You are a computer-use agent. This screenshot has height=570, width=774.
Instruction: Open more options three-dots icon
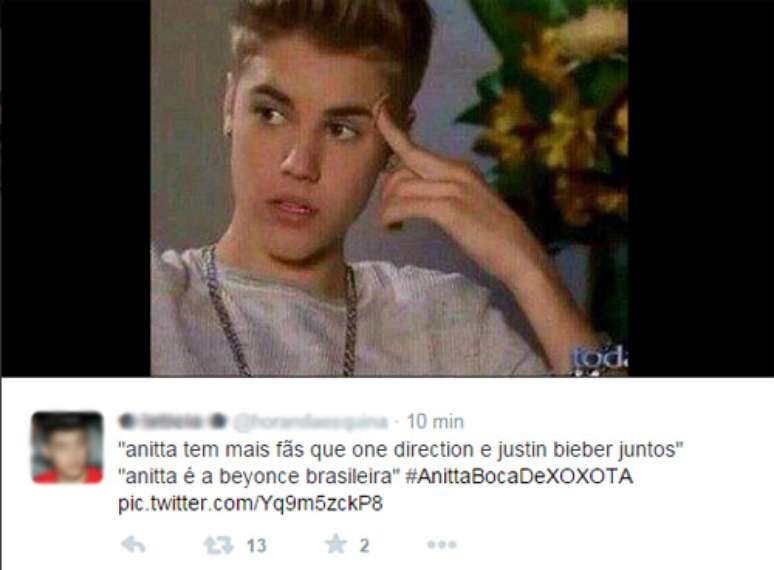(x=442, y=545)
